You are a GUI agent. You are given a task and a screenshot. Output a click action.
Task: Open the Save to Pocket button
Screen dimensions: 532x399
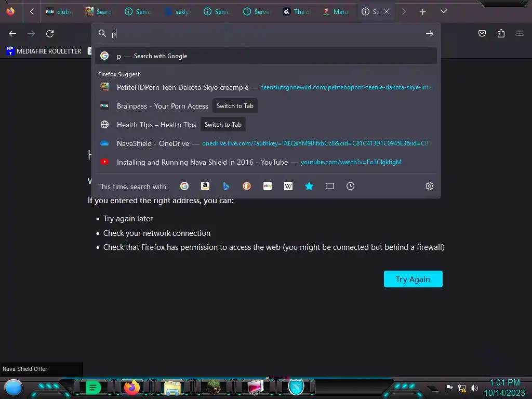coord(482,33)
